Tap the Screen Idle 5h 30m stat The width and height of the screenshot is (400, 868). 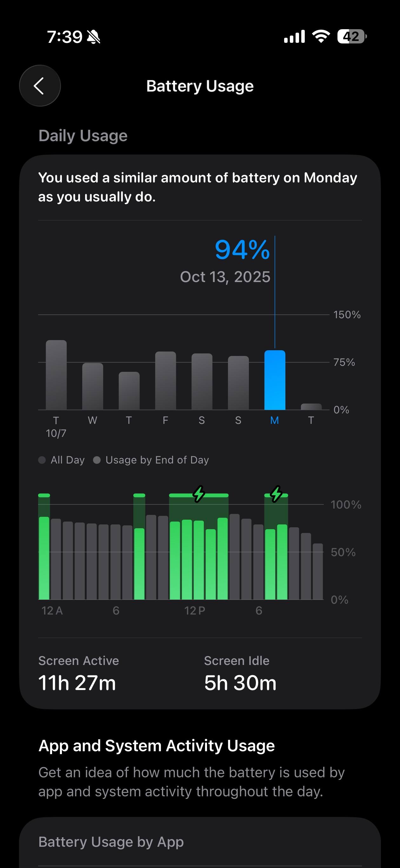[240, 673]
